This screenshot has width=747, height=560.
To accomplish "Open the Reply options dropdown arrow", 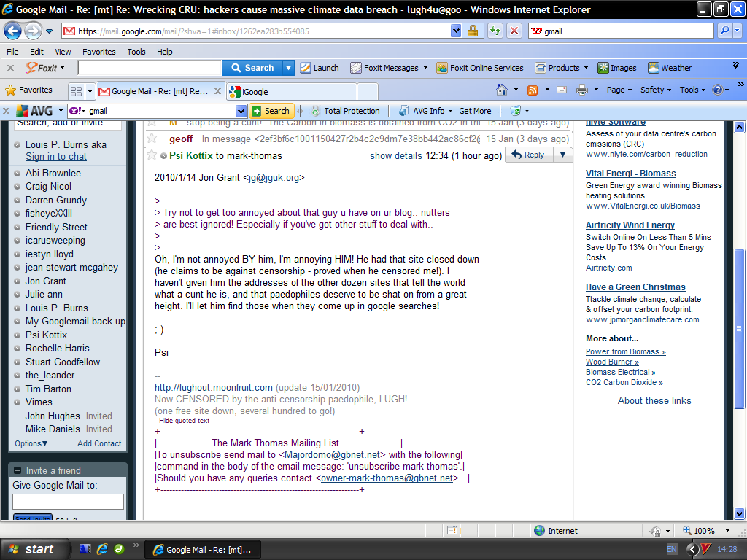I will pyautogui.click(x=562, y=155).
